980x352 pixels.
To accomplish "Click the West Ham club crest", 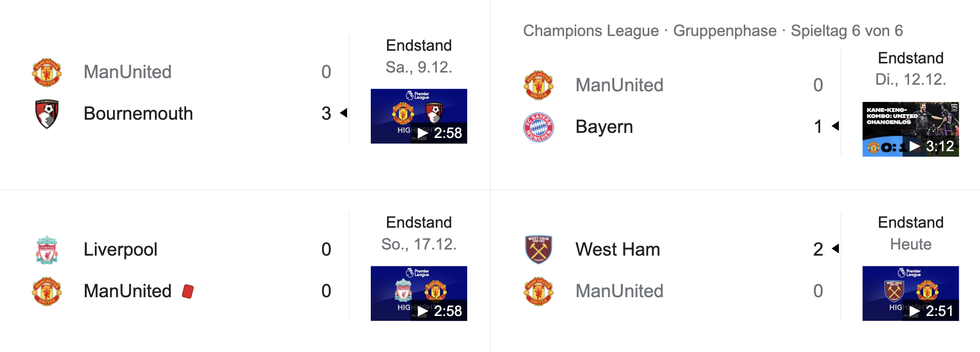I will coord(538,250).
